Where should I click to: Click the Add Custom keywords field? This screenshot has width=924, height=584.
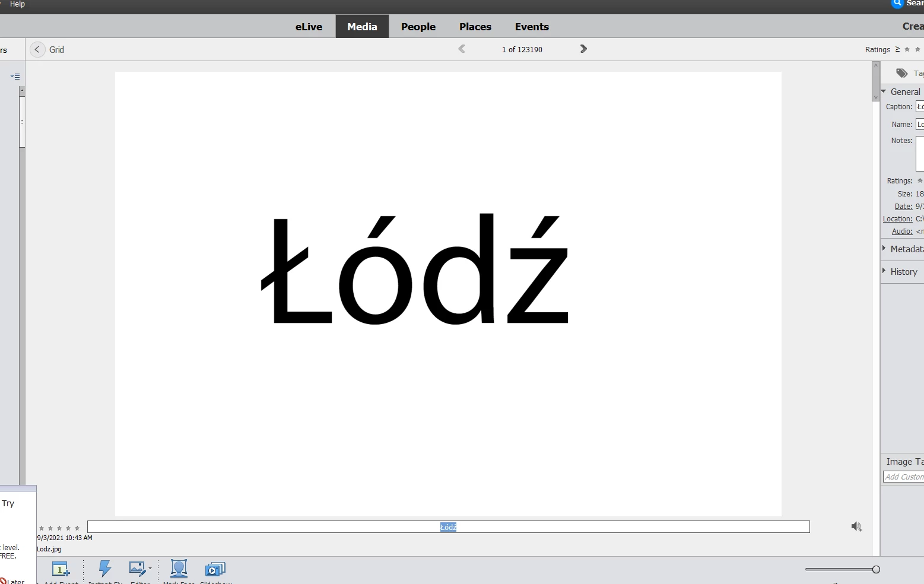coord(903,477)
